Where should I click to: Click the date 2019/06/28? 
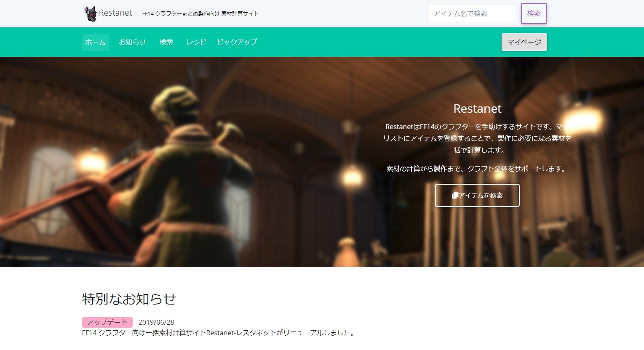pyautogui.click(x=156, y=322)
